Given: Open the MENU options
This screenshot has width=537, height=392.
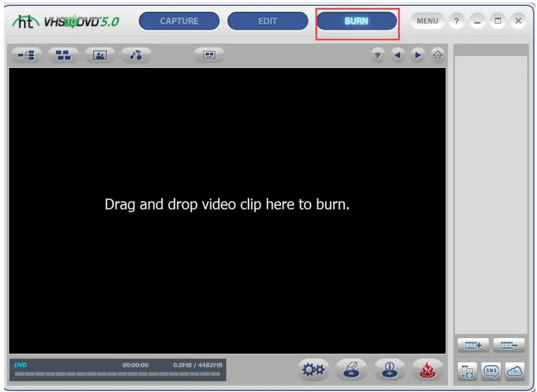Looking at the screenshot, I should 427,21.
